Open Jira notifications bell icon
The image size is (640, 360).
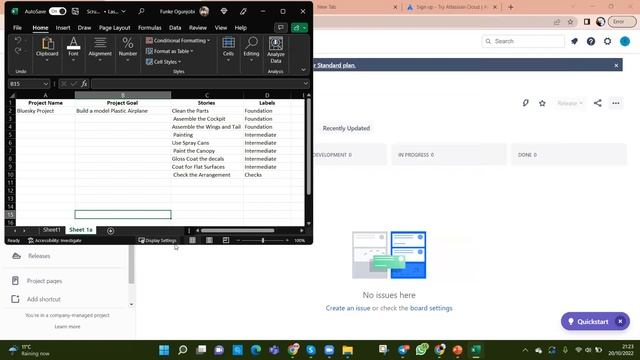[574, 41]
